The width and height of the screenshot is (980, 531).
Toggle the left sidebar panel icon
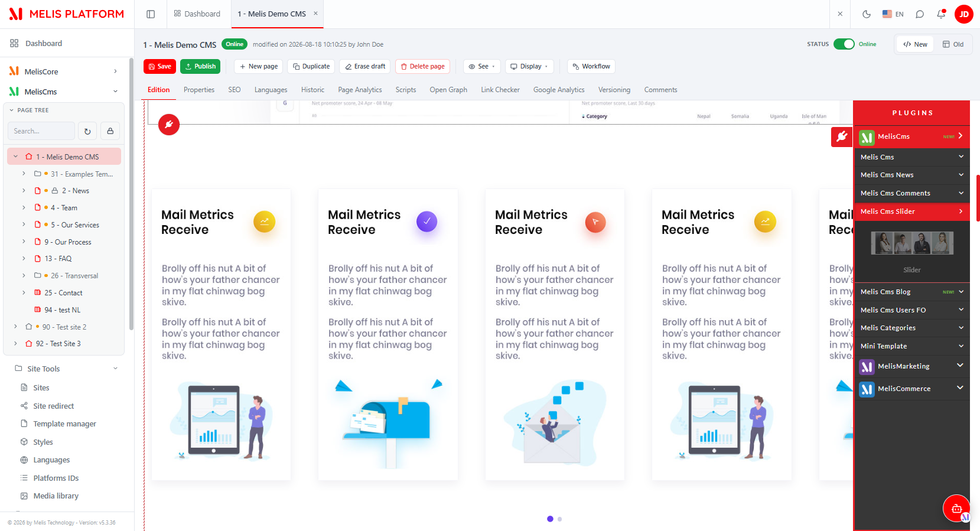tap(151, 14)
